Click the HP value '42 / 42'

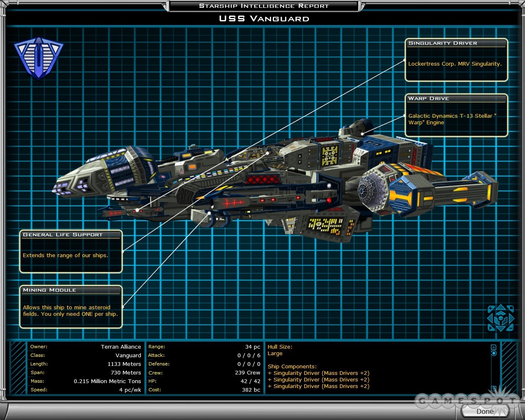[251, 381]
